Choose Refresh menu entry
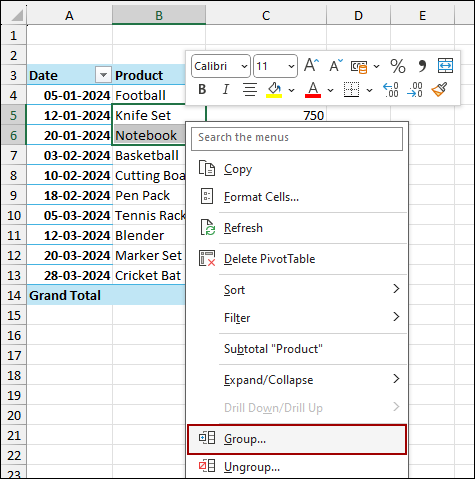The width and height of the screenshot is (475, 479). tap(297, 228)
